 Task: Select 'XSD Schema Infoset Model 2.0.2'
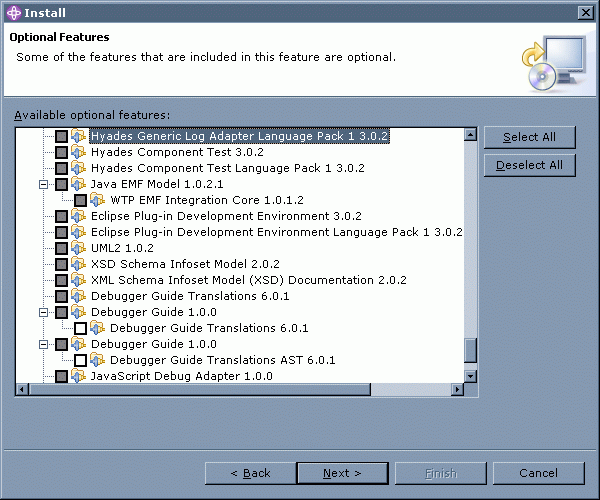point(185,264)
